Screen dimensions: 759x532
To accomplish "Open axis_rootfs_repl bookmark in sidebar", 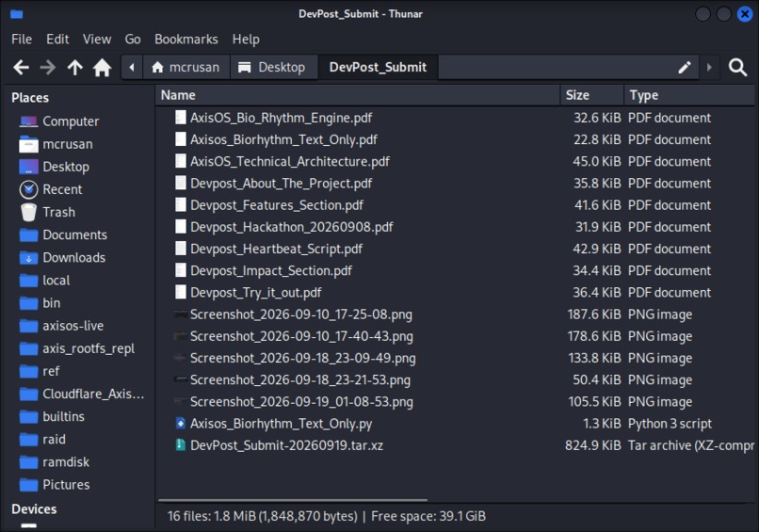I will [77, 349].
